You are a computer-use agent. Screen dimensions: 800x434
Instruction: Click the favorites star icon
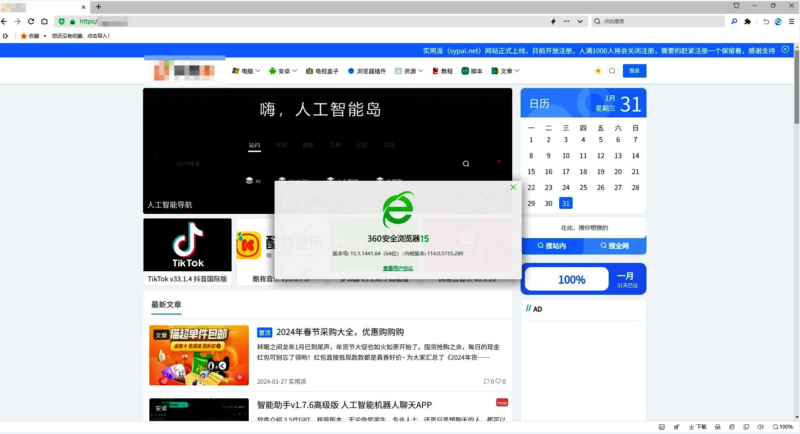click(x=23, y=36)
